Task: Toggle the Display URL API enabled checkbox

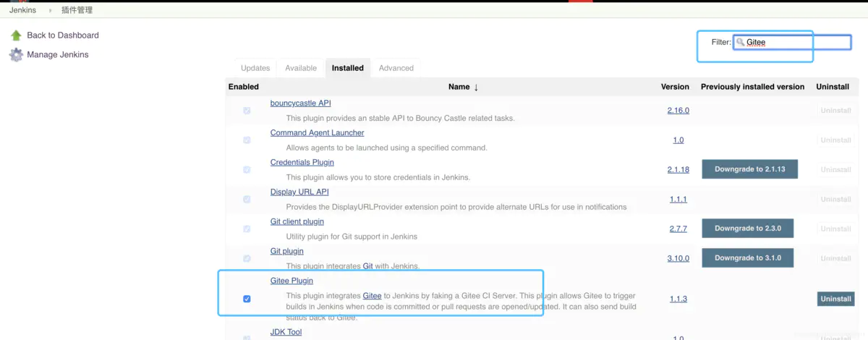Action: coord(247,200)
